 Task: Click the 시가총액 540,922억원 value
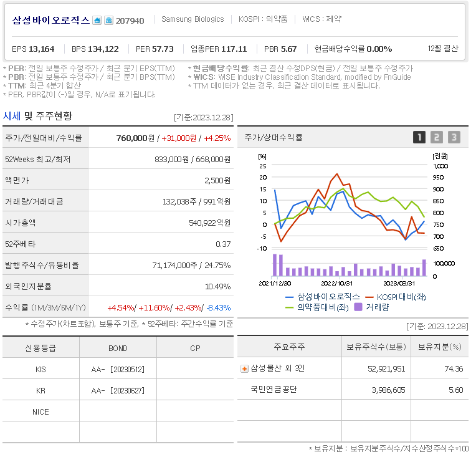click(209, 223)
